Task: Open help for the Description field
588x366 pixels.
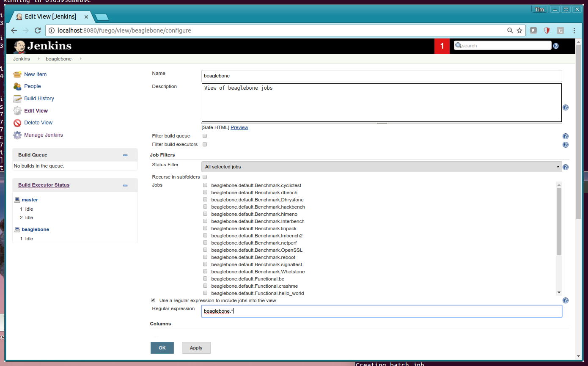Action: click(566, 107)
